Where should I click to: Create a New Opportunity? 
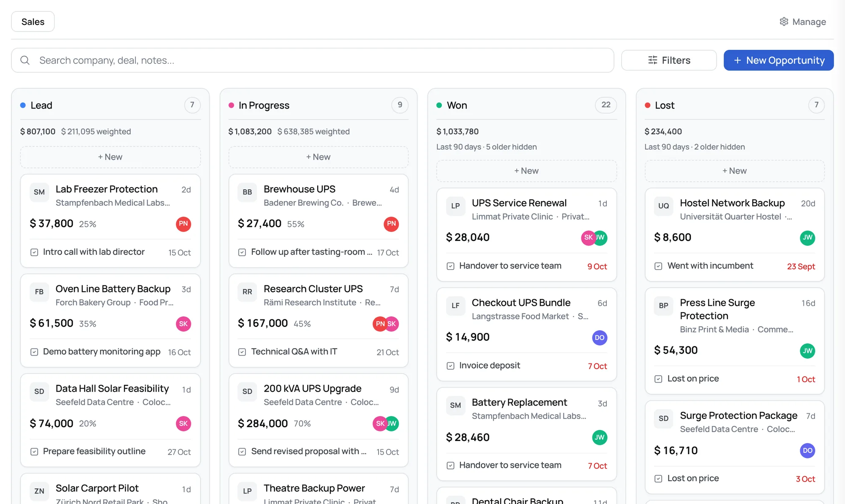[779, 60]
